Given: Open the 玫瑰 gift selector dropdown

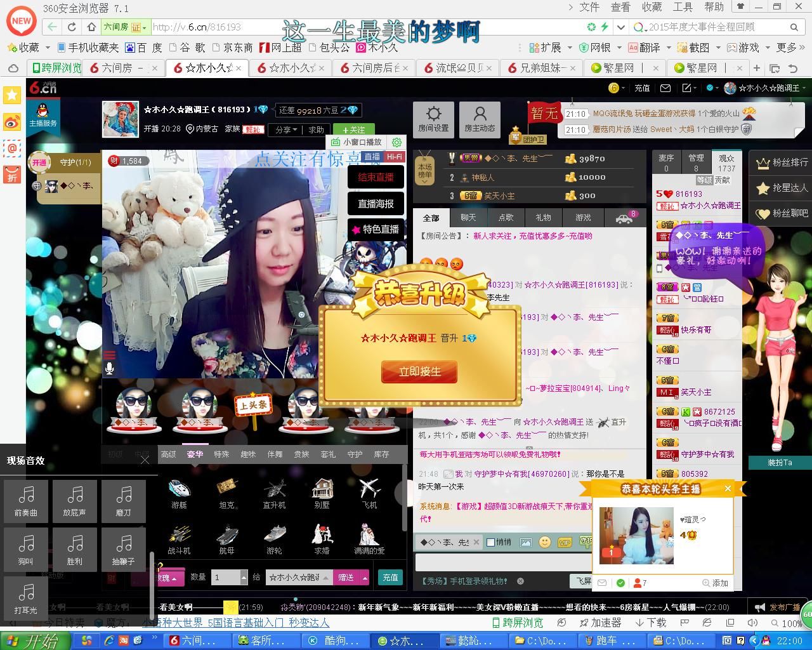Looking at the screenshot, I should [167, 578].
